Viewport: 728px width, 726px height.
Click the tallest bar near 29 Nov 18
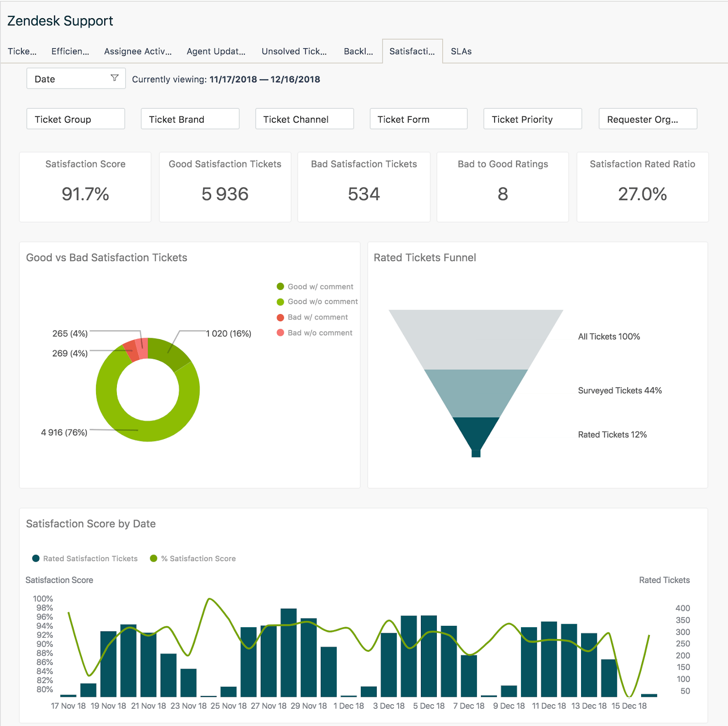tap(288, 653)
